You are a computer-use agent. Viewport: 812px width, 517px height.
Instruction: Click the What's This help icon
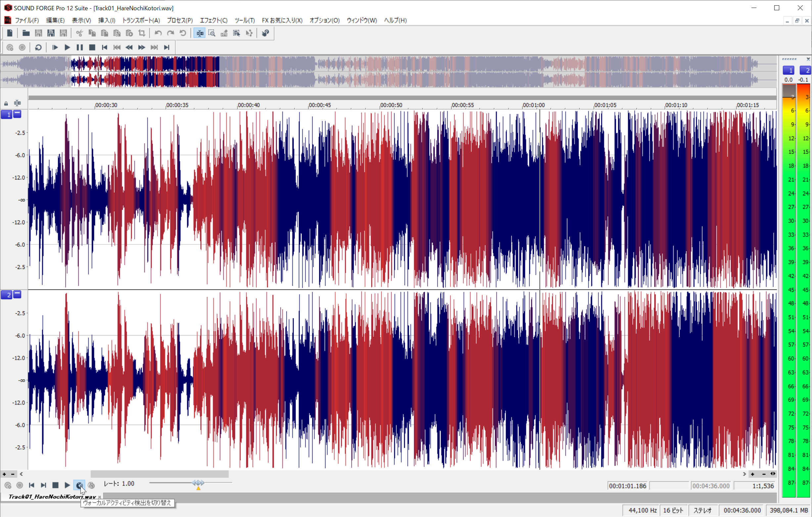click(265, 33)
